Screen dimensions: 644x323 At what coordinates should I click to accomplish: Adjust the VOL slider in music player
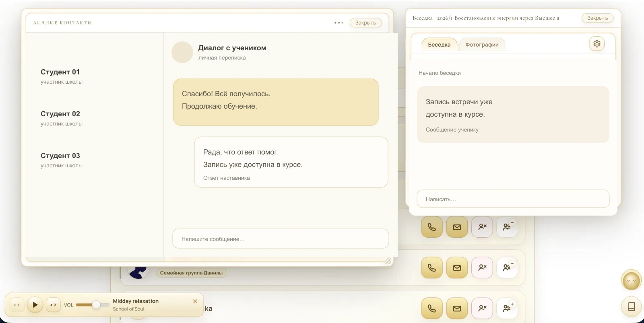coord(93,305)
